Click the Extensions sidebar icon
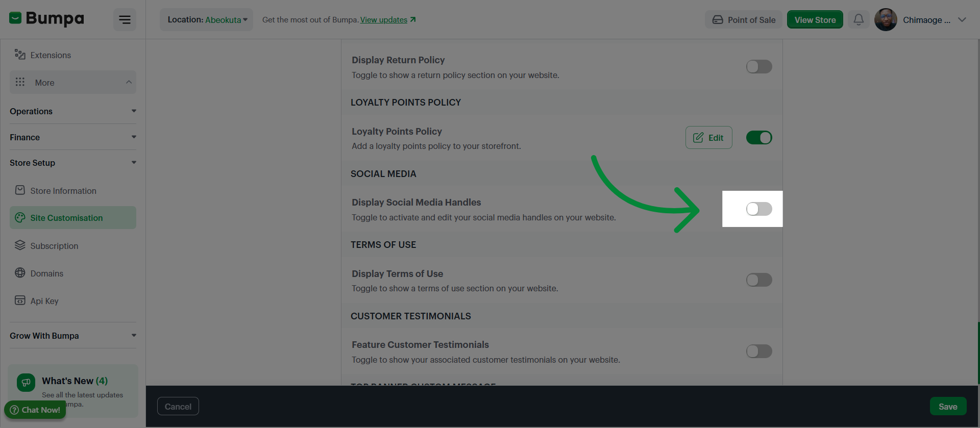980x428 pixels. (20, 55)
